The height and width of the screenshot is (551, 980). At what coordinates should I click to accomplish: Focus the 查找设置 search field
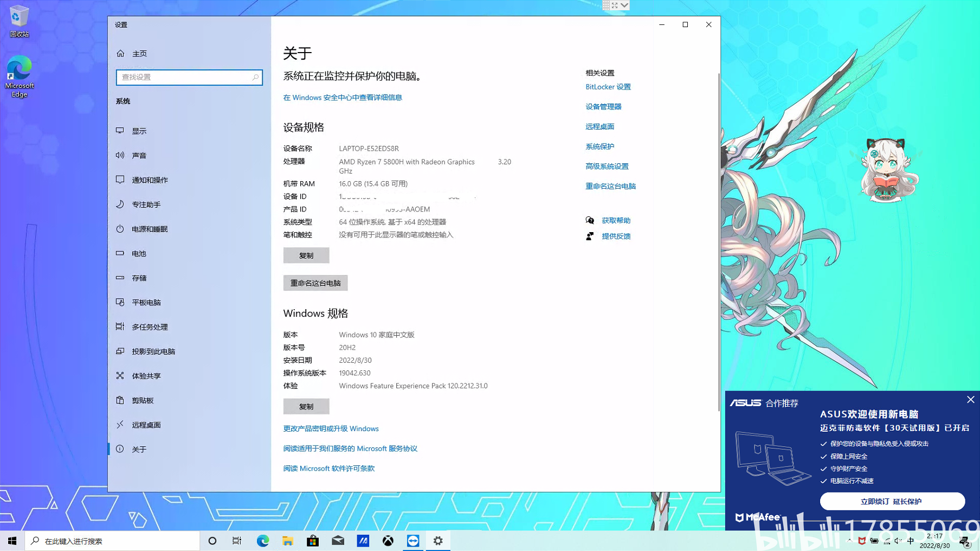[x=189, y=77]
